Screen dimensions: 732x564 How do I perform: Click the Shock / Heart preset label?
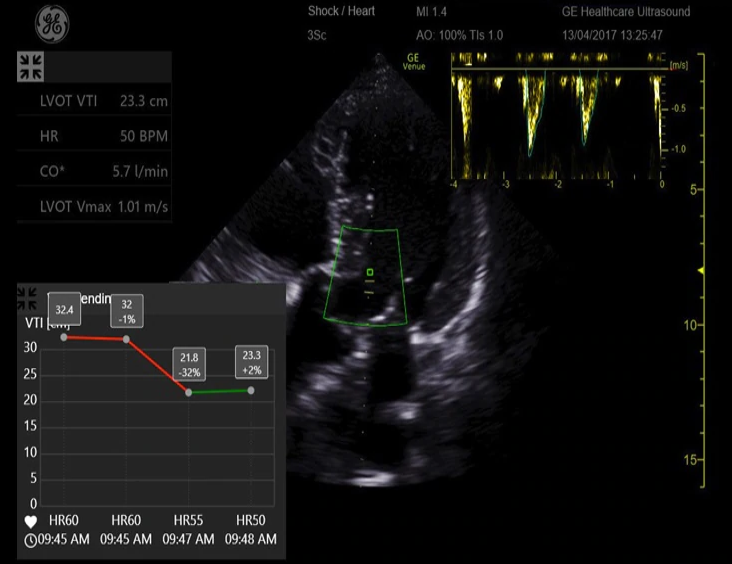click(x=341, y=11)
